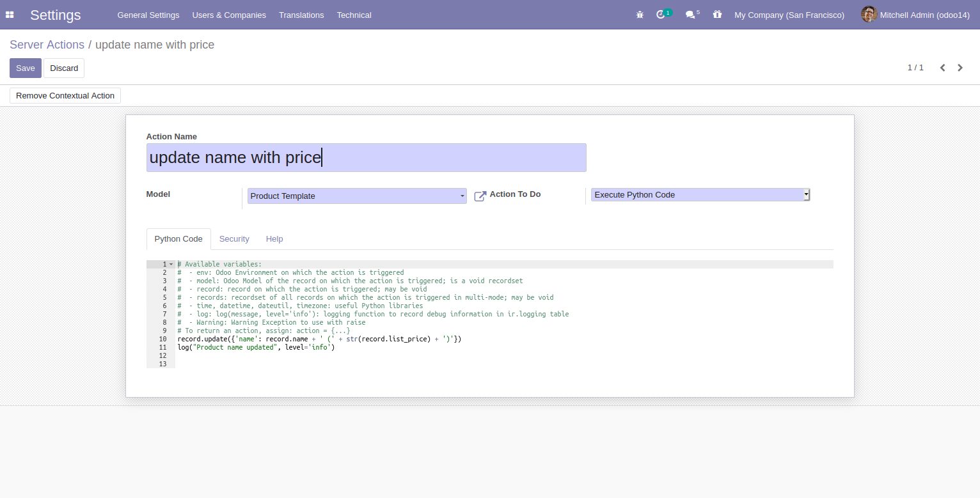Click the Discard button

64,68
